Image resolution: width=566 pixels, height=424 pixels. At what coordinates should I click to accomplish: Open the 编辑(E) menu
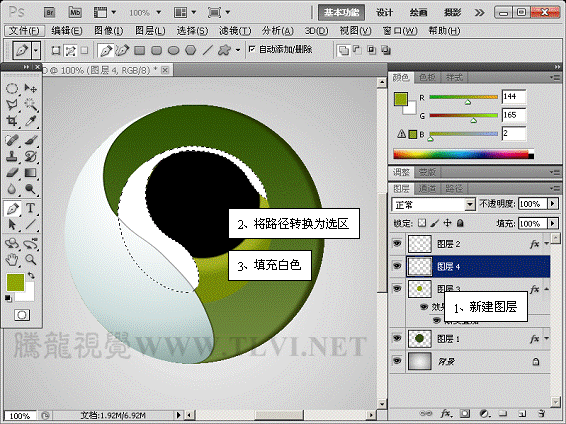67,31
